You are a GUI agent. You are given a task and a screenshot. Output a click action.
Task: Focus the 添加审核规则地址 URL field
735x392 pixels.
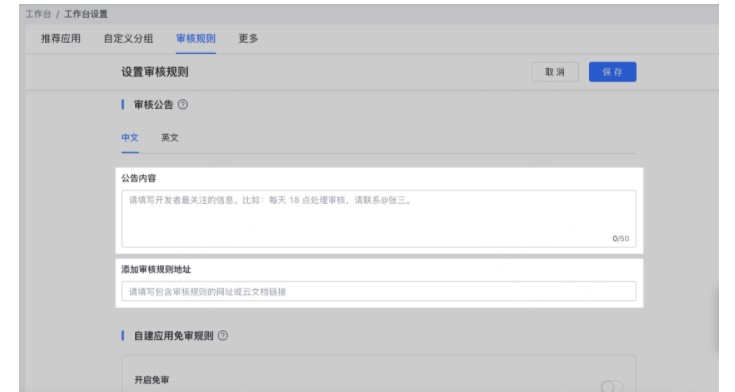point(379,291)
